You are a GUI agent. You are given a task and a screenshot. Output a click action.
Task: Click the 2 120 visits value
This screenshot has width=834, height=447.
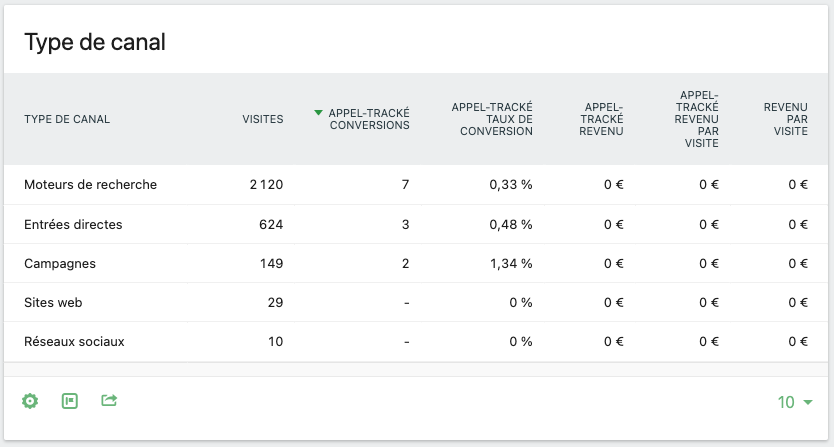point(266,185)
